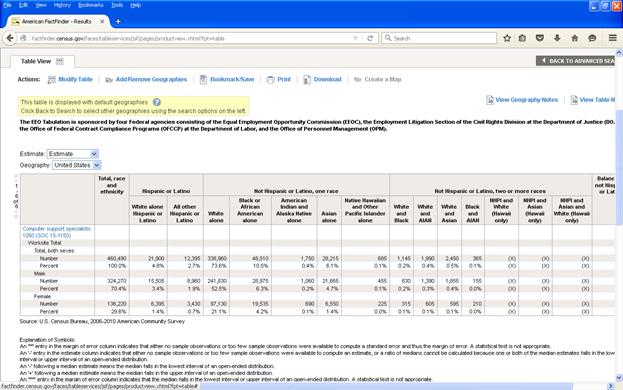Click the Create a Map link
This screenshot has width=623, height=390.
tap(383, 79)
